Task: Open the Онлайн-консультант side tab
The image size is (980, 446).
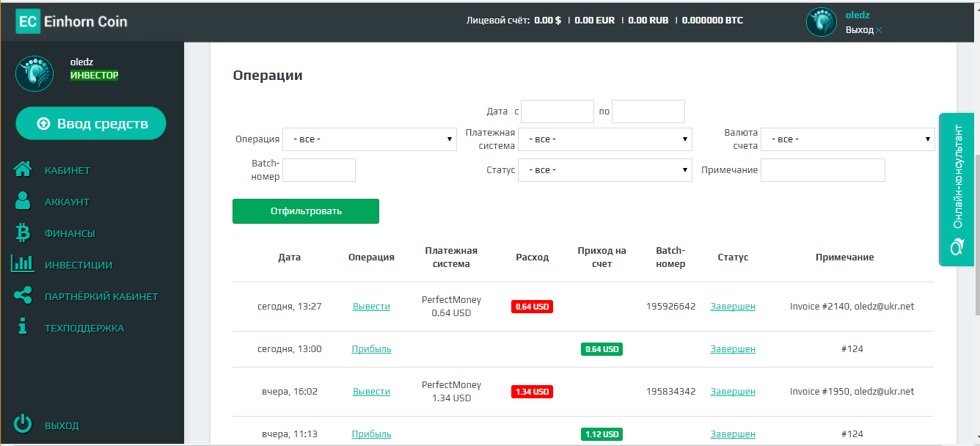Action: pos(957,189)
